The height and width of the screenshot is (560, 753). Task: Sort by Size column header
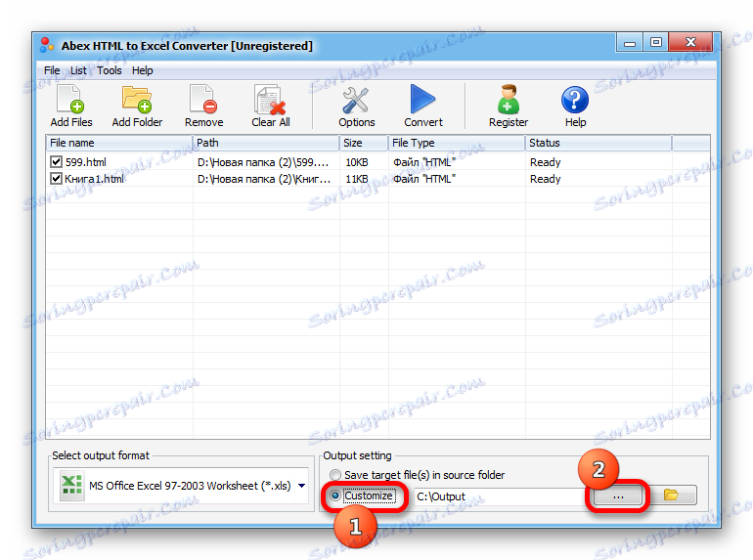[x=364, y=143]
